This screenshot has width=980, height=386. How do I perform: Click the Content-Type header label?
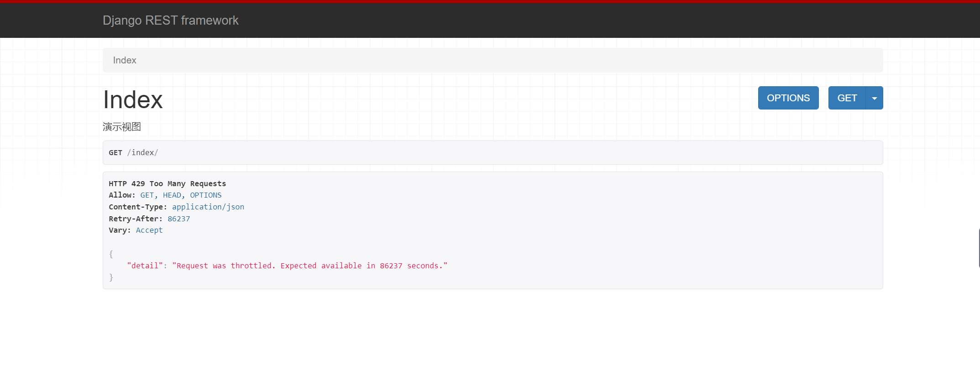(138, 207)
